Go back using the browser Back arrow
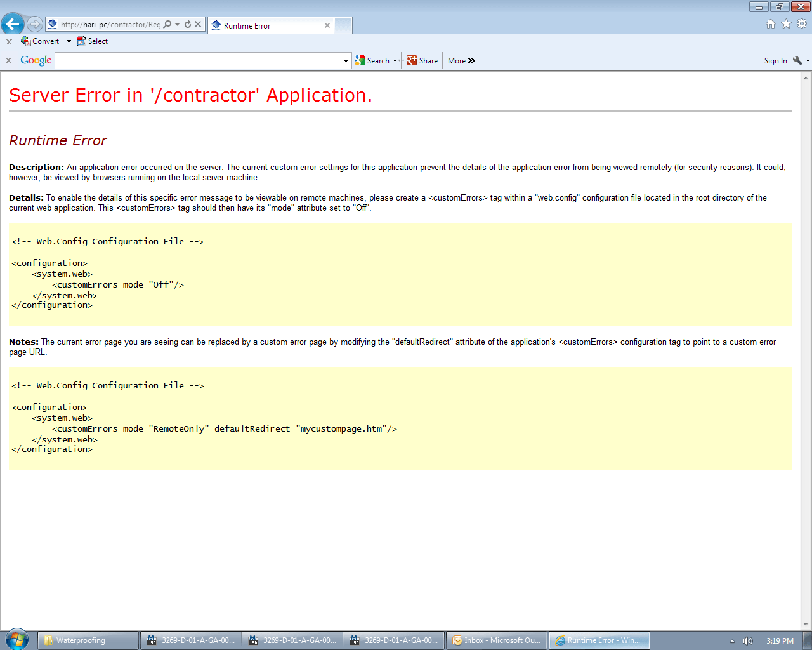 [x=13, y=24]
